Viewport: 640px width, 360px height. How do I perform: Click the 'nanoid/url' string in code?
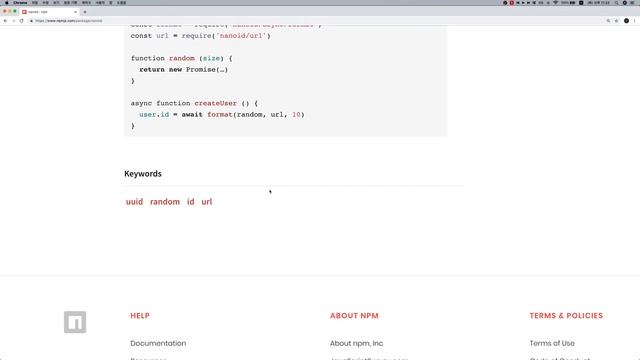click(x=241, y=36)
